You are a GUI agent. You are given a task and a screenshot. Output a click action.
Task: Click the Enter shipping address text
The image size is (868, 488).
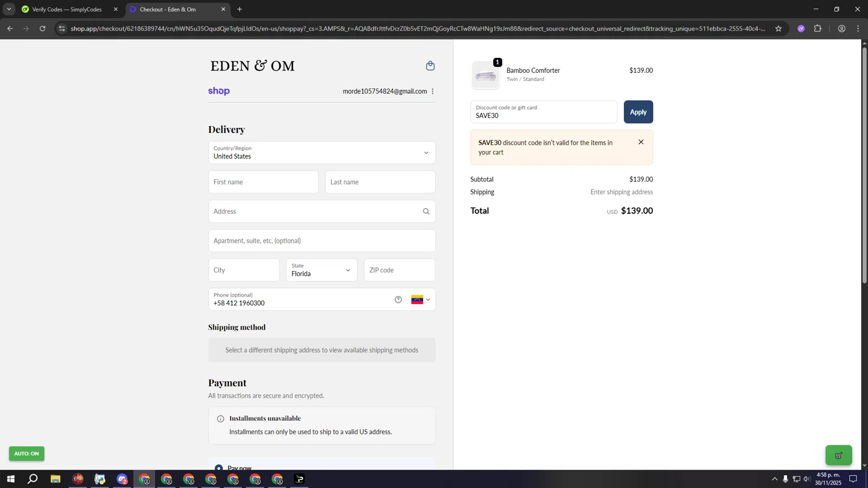[x=621, y=192]
